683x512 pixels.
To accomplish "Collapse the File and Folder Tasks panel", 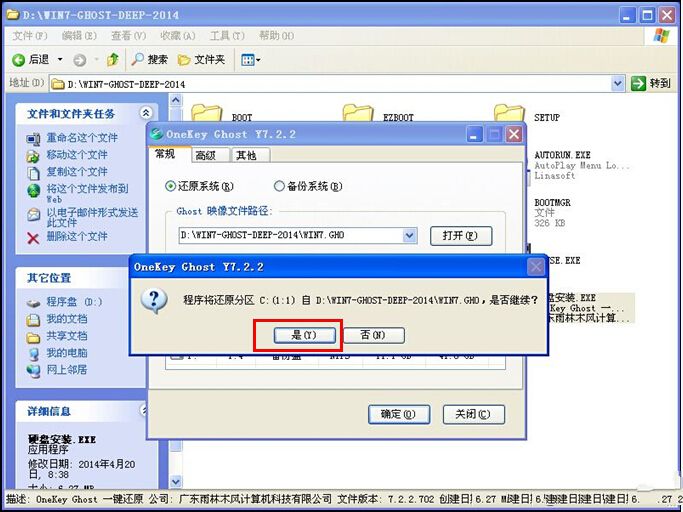I will [146, 114].
